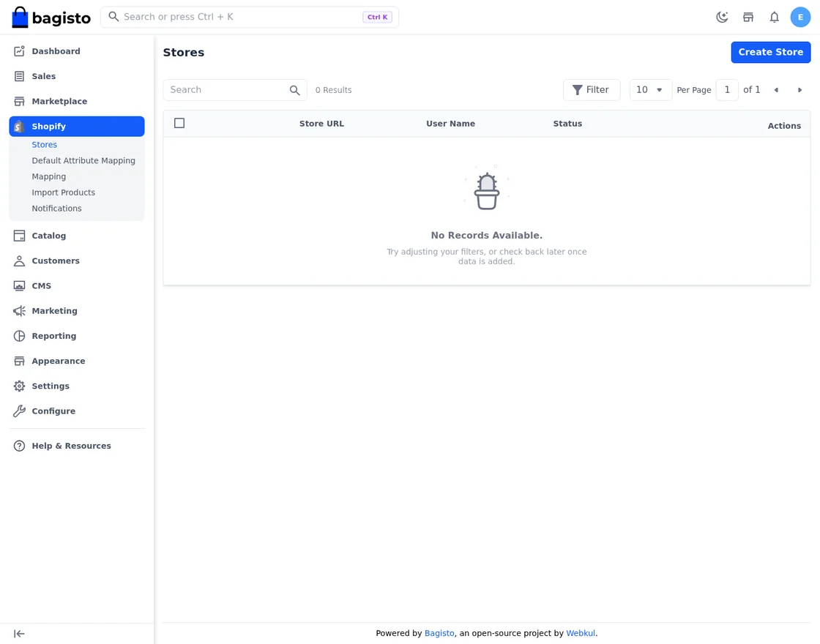Click the Catalog sidebar icon
Image resolution: width=820 pixels, height=644 pixels.
(x=19, y=236)
